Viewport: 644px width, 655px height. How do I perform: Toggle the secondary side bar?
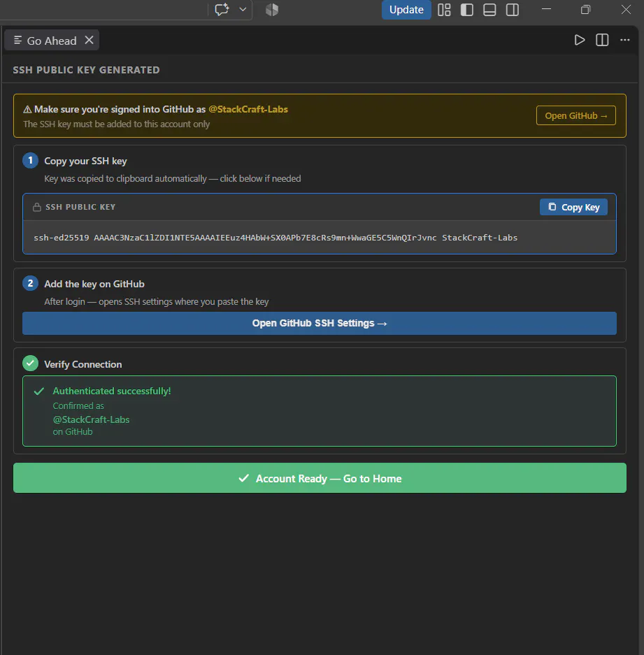click(513, 10)
